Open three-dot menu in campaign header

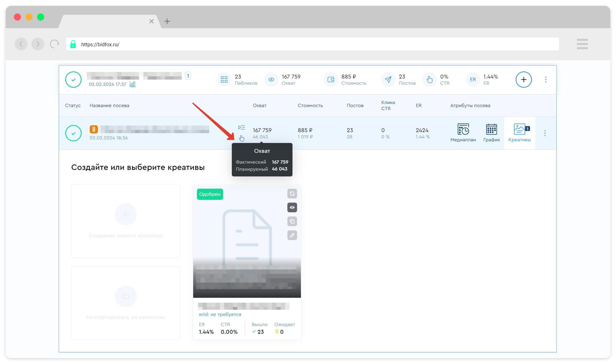(x=546, y=80)
